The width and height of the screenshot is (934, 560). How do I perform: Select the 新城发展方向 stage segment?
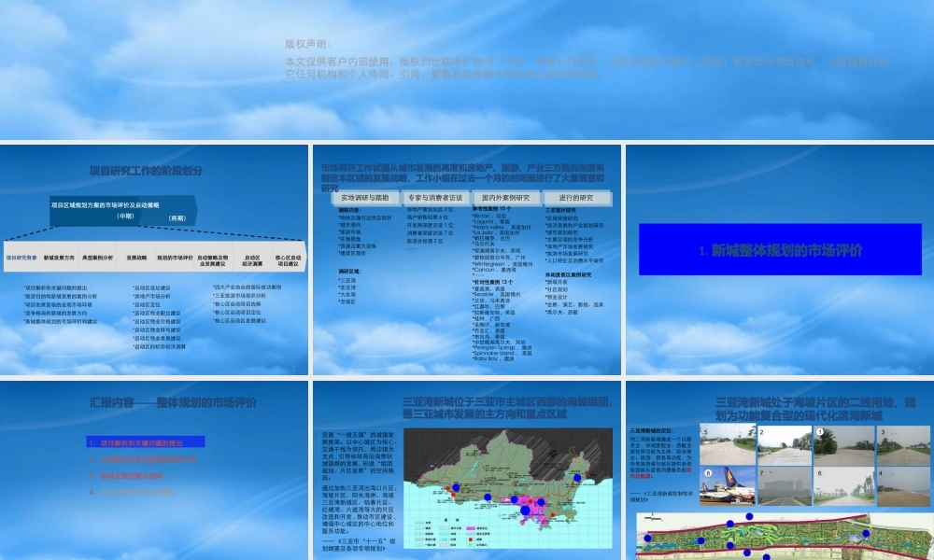[x=59, y=258]
